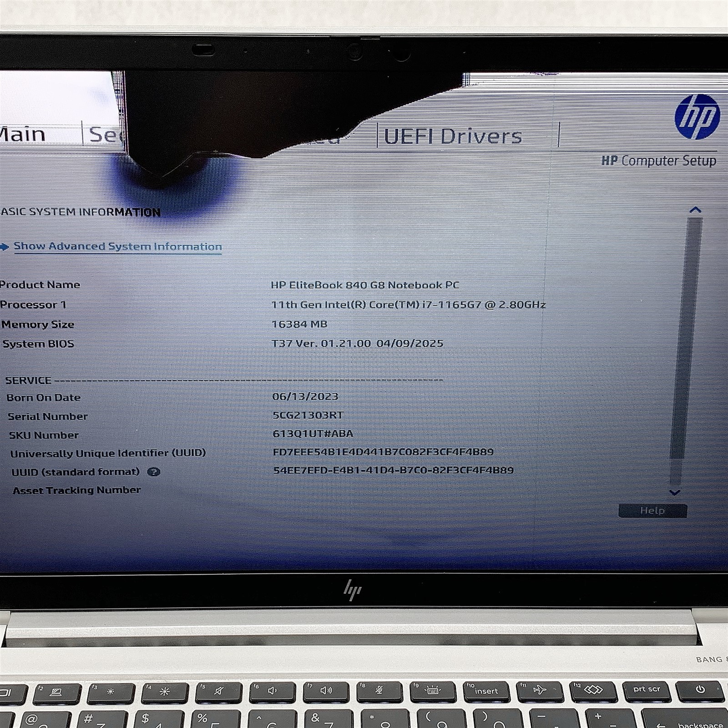Select the Product Name label
The image size is (728, 728).
pyautogui.click(x=40, y=285)
